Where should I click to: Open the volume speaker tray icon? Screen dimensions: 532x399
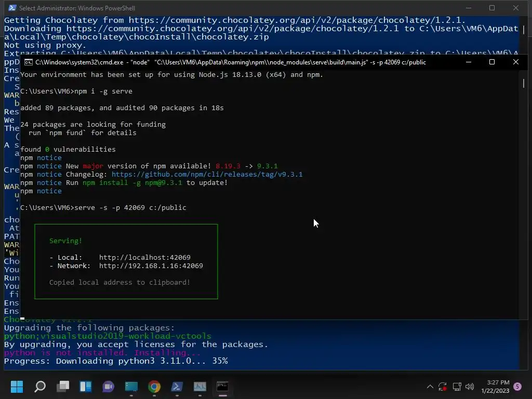click(x=470, y=387)
